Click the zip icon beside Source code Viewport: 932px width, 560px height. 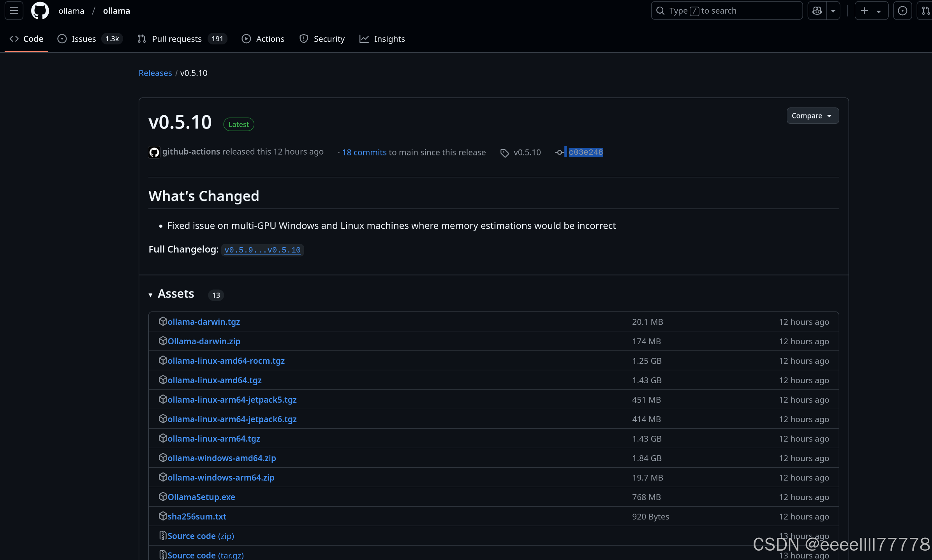pos(162,535)
